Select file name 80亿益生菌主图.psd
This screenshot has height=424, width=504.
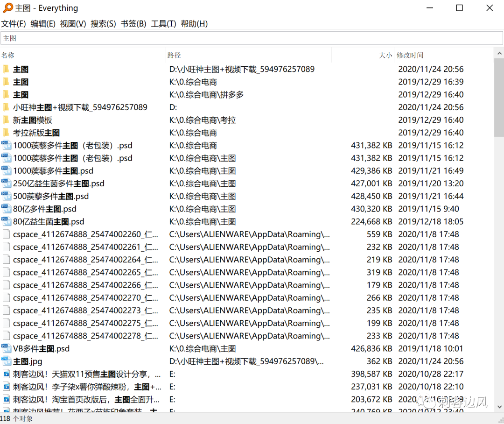(48, 222)
